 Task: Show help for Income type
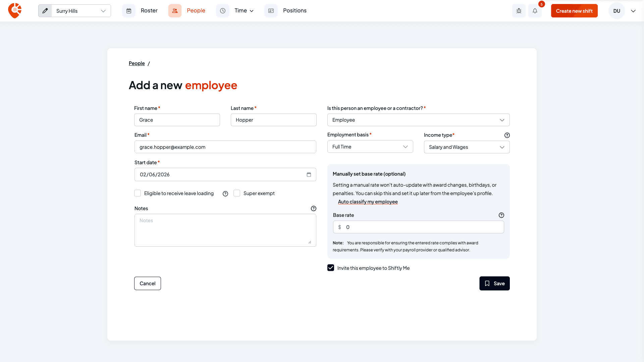[507, 135]
